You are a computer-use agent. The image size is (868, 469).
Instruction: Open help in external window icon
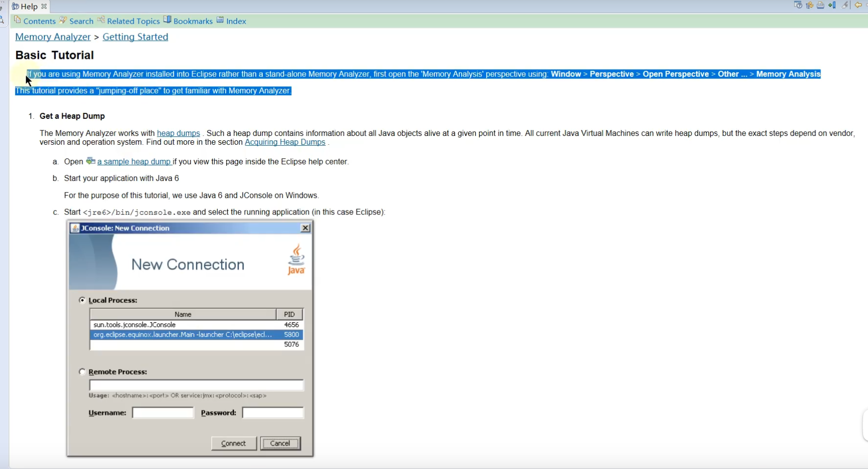(x=798, y=5)
